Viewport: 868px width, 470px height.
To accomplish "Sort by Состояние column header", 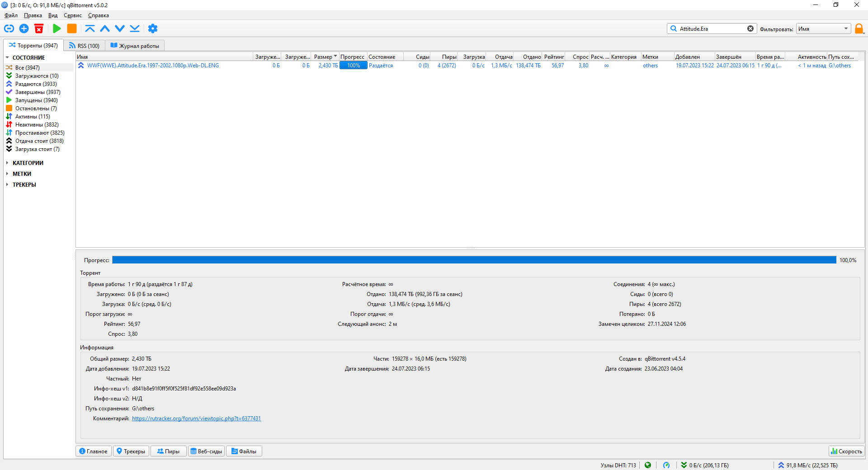I will pyautogui.click(x=385, y=57).
